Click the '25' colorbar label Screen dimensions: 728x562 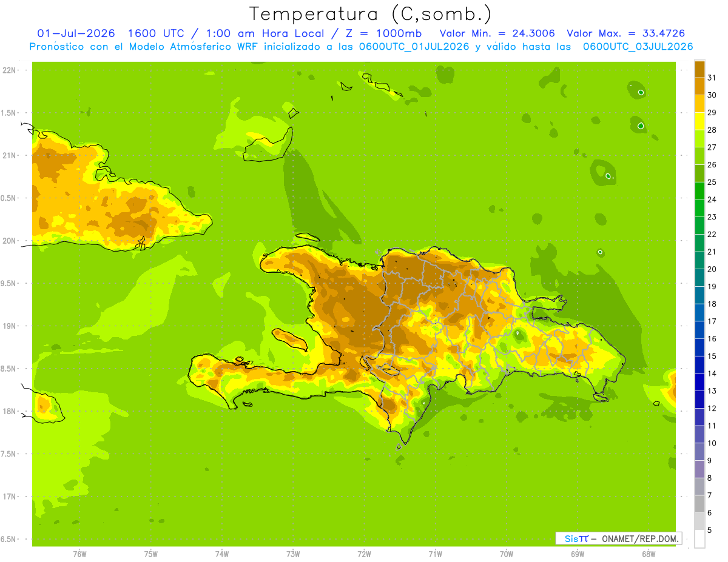tap(712, 182)
